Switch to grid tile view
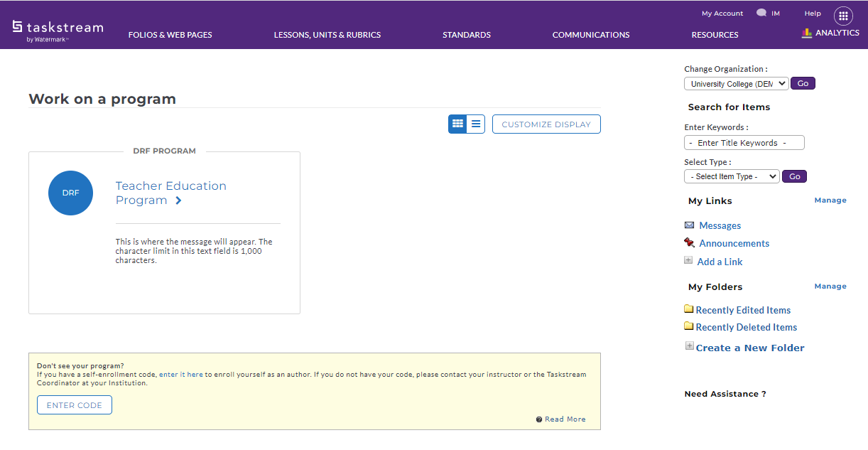868x450 pixels. click(457, 124)
